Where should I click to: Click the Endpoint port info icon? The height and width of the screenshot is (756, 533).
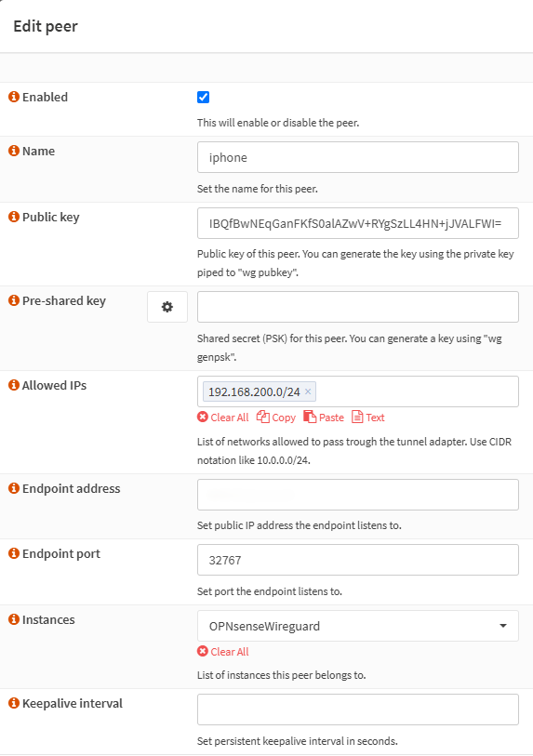[x=14, y=553]
